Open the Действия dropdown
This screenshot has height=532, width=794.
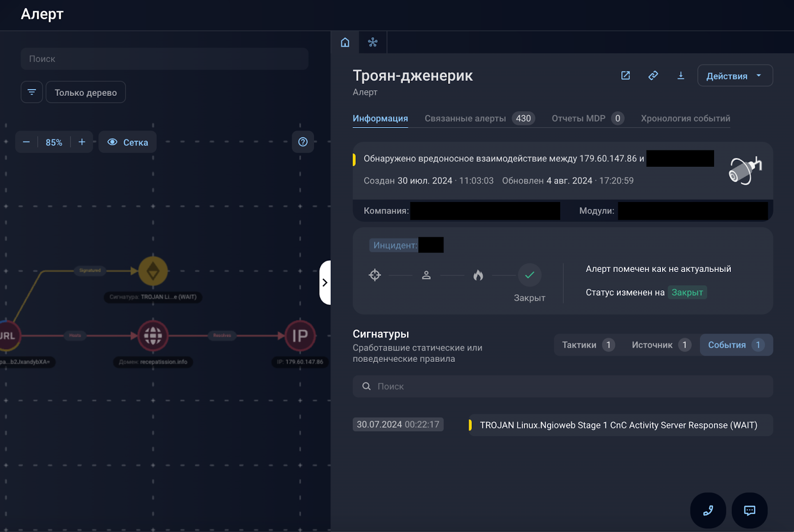tap(735, 75)
